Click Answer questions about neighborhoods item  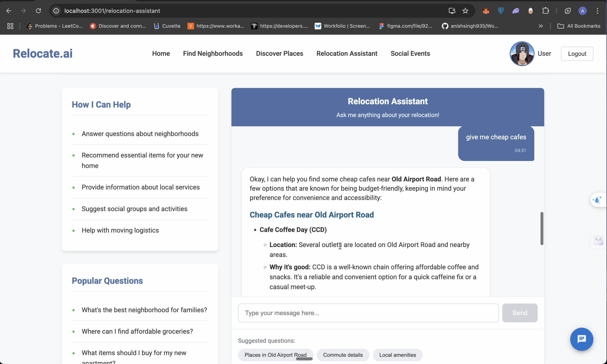140,134
